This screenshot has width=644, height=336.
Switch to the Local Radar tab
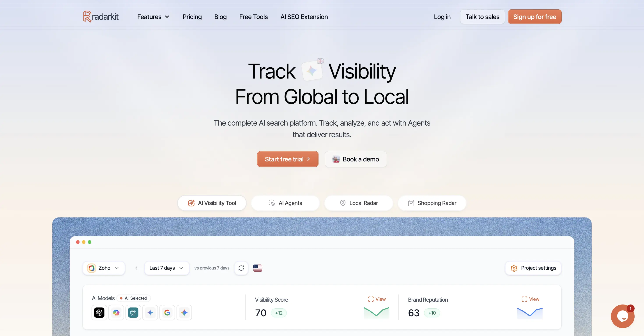pos(359,203)
